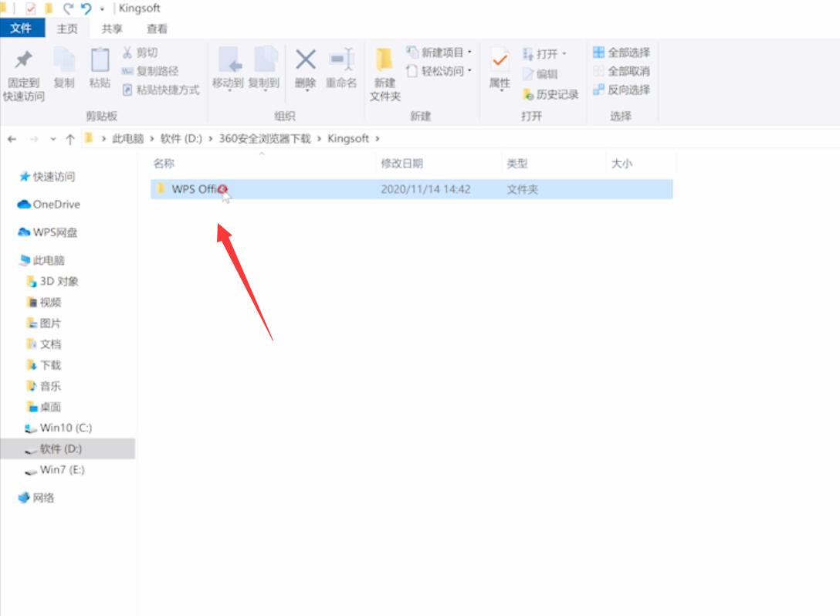The image size is (840, 616).
Task: Go up one folder level arrow
Action: pyautogui.click(x=69, y=139)
